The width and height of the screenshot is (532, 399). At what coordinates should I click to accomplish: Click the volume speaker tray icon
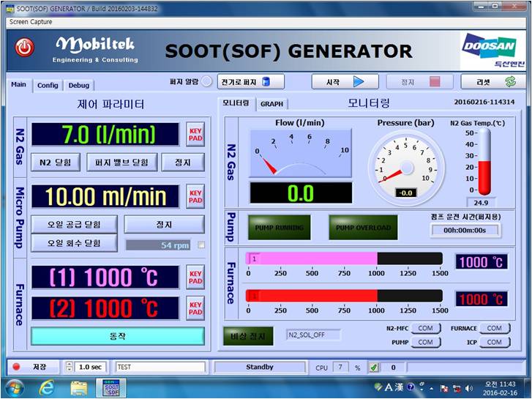470,388
